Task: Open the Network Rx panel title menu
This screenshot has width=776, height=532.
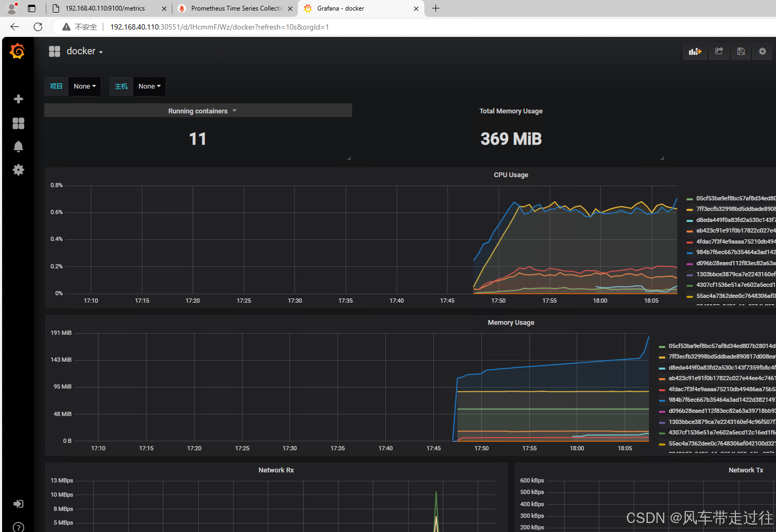Action: click(x=276, y=470)
